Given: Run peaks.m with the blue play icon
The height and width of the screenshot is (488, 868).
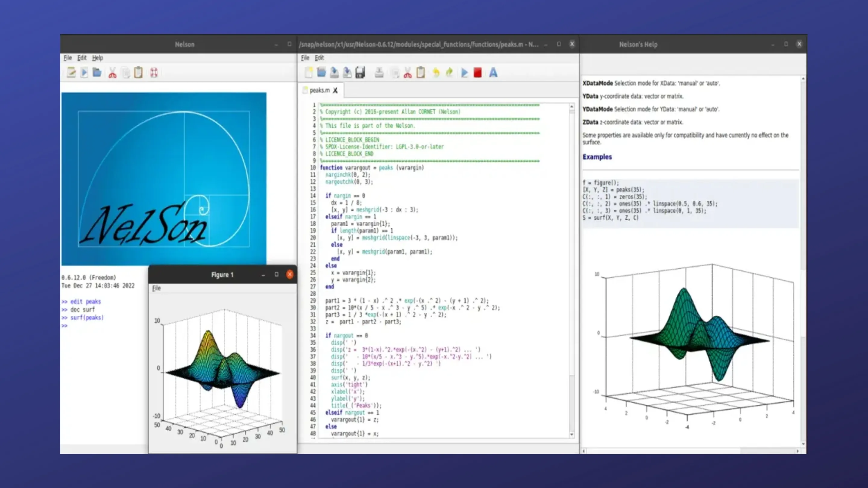Looking at the screenshot, I should tap(465, 72).
